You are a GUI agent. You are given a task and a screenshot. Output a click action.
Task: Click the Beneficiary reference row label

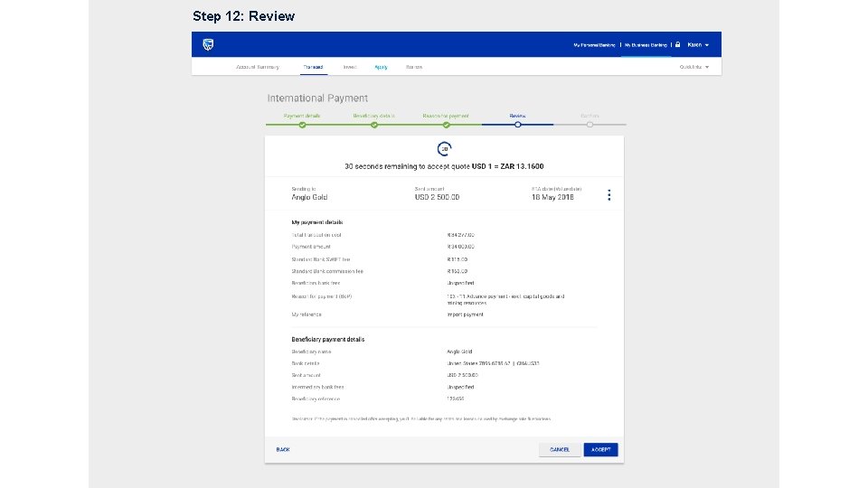[316, 399]
